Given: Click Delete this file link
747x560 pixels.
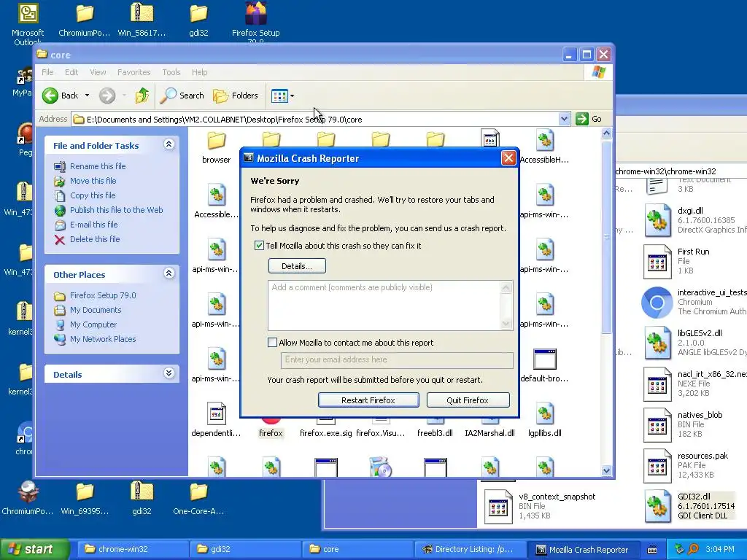Looking at the screenshot, I should 95,239.
